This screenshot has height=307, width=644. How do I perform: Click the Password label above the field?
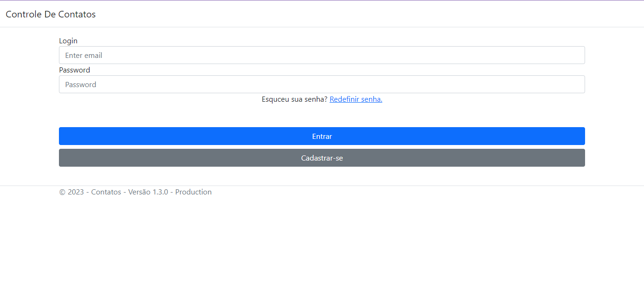pos(74,70)
